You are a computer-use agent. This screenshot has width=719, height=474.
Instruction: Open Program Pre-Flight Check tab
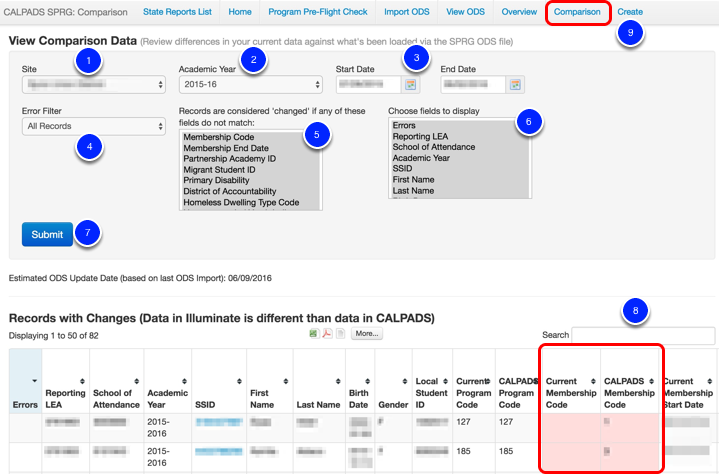pos(318,12)
